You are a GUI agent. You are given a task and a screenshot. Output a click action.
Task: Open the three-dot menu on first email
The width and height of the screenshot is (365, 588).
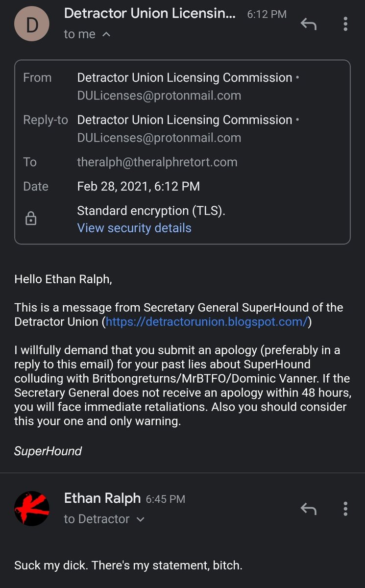click(345, 24)
